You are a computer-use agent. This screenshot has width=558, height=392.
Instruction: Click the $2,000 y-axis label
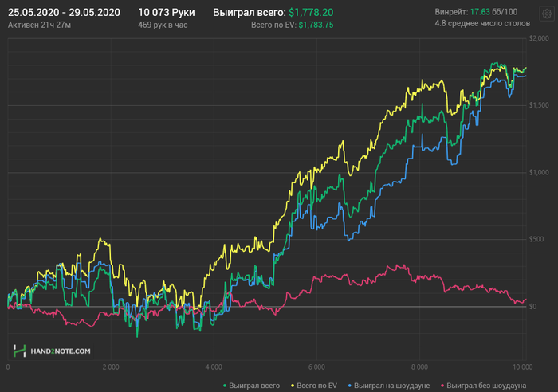coord(539,38)
